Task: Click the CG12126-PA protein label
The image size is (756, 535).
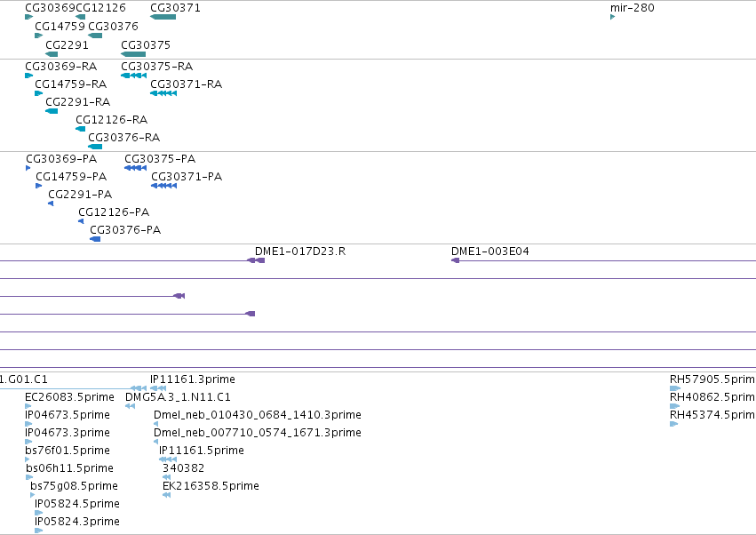Action: point(114,212)
